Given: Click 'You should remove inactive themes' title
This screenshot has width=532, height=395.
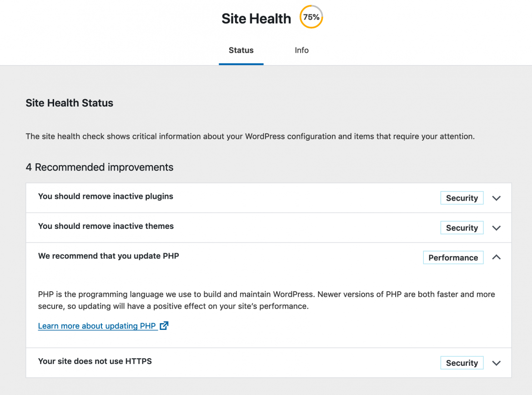Looking at the screenshot, I should pyautogui.click(x=106, y=226).
